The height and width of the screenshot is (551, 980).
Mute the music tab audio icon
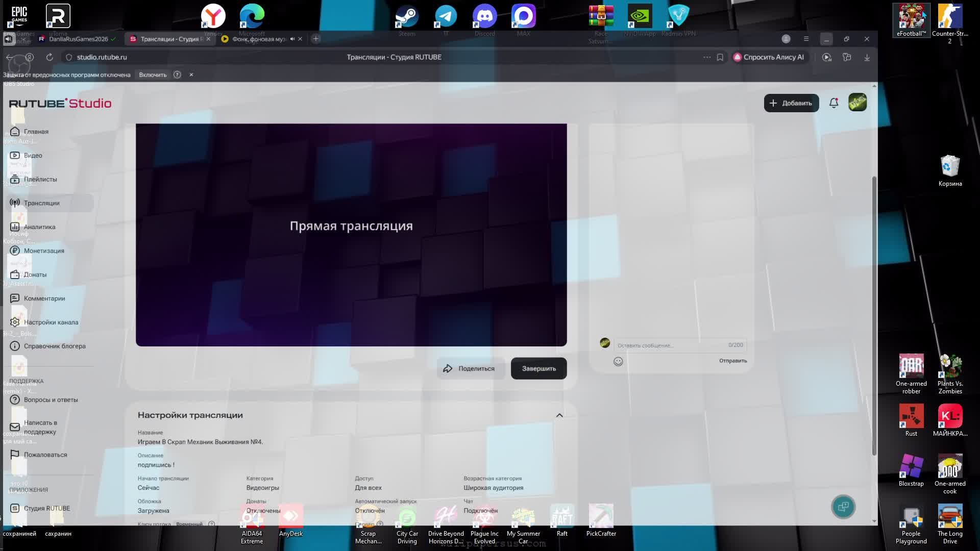(x=292, y=39)
